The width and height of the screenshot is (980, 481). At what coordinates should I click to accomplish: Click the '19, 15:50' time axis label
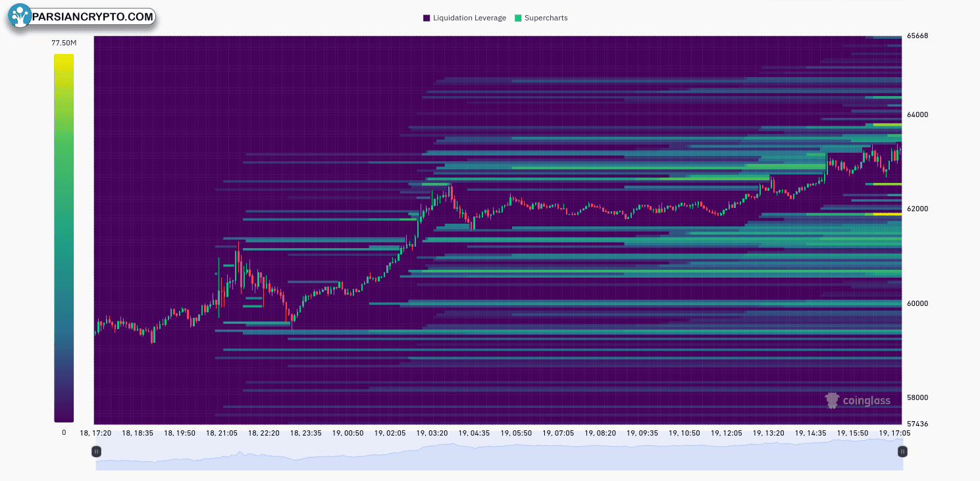pos(852,433)
